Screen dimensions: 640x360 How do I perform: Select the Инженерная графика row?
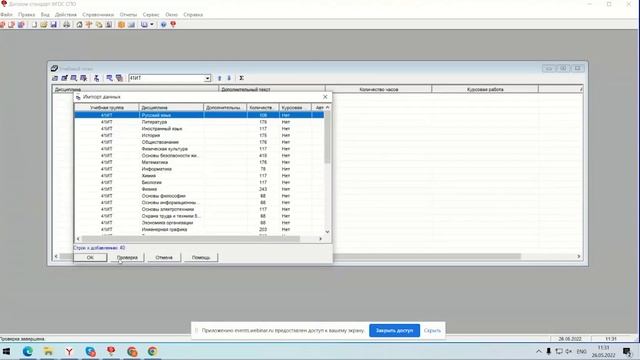pos(199,229)
